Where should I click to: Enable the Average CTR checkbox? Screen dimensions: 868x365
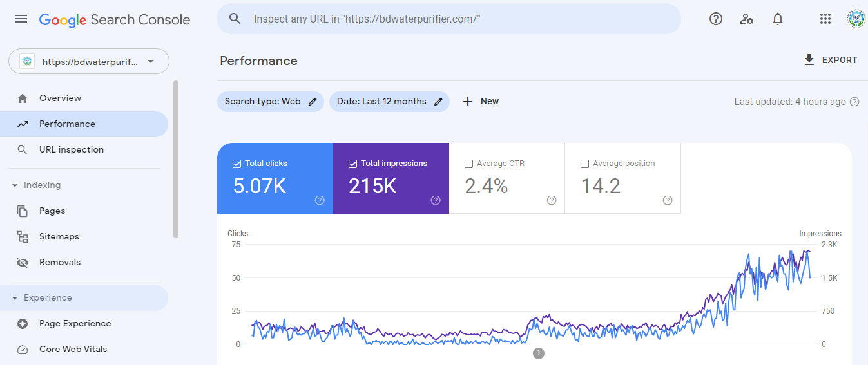pyautogui.click(x=468, y=164)
